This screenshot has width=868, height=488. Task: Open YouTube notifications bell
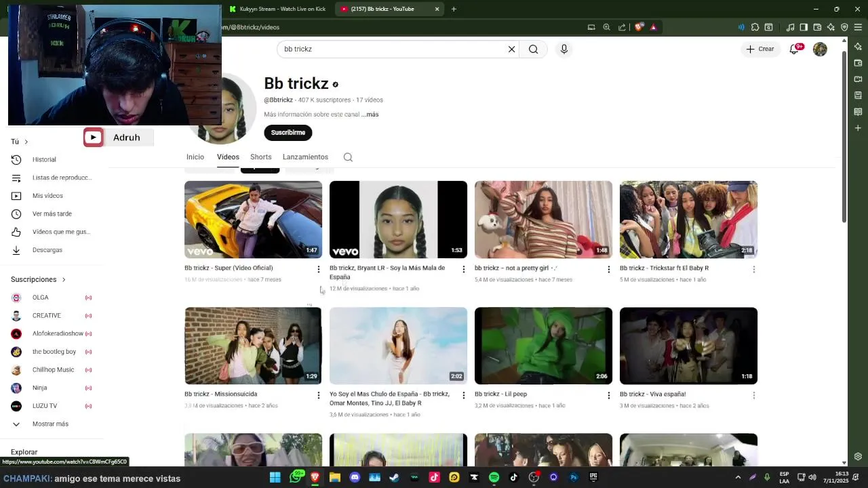click(794, 49)
